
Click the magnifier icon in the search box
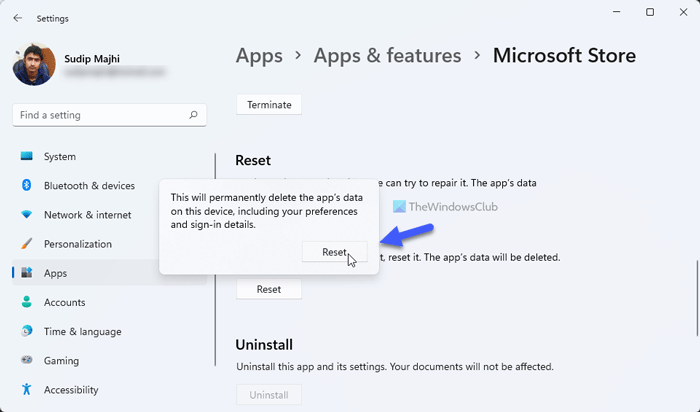pos(193,115)
